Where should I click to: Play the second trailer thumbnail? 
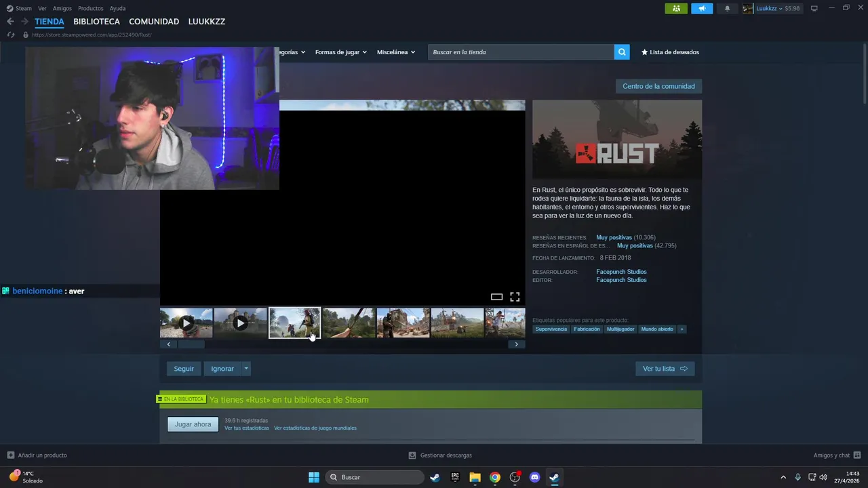tap(240, 323)
